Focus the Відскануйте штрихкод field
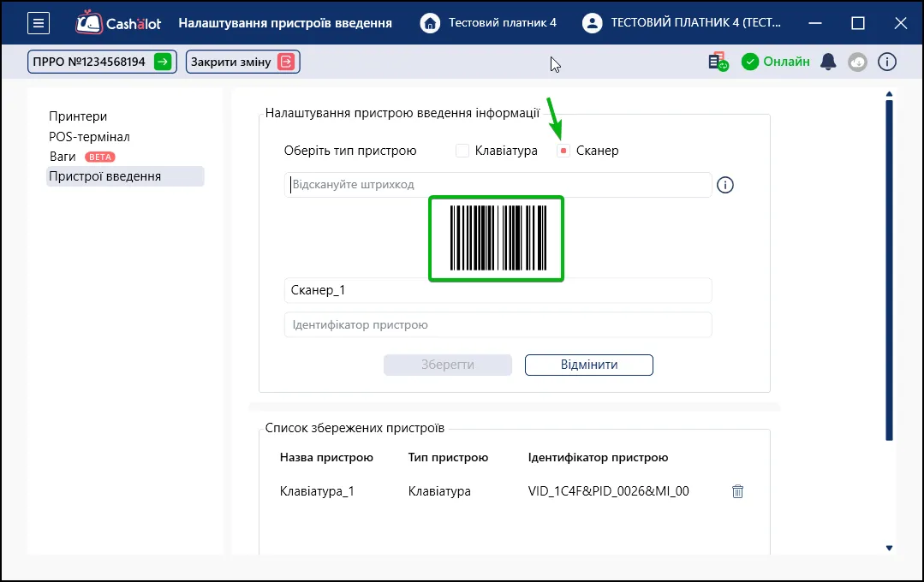This screenshot has height=582, width=924. click(x=498, y=185)
